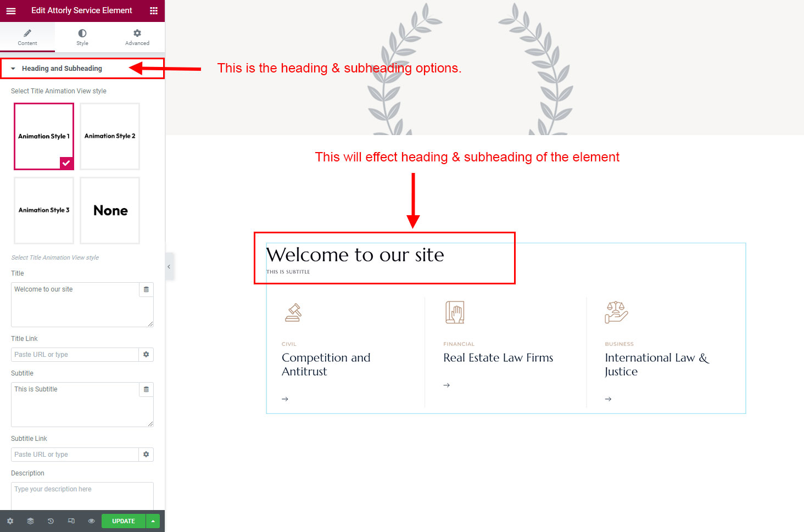This screenshot has height=532, width=804.
Task: Select Animation Style 3 option
Action: (44, 210)
